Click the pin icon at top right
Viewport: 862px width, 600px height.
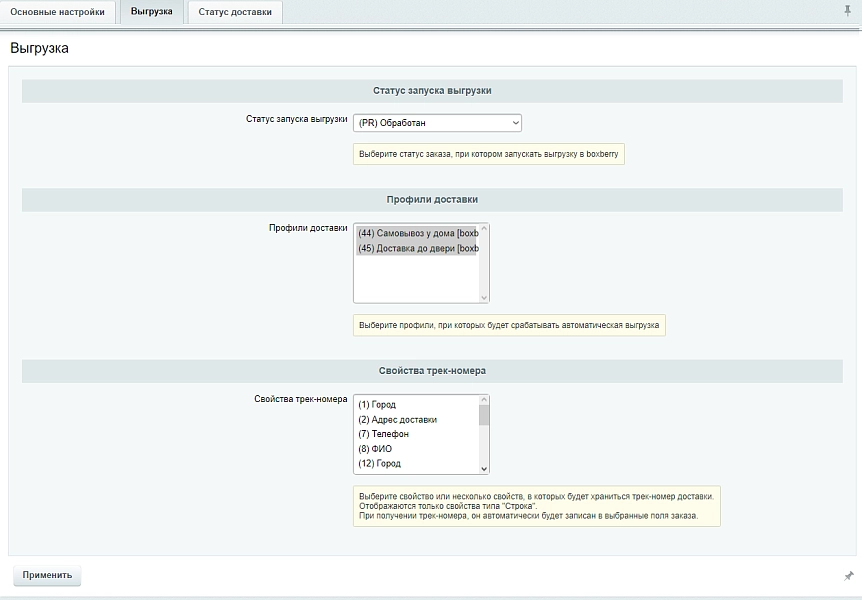coord(847,10)
